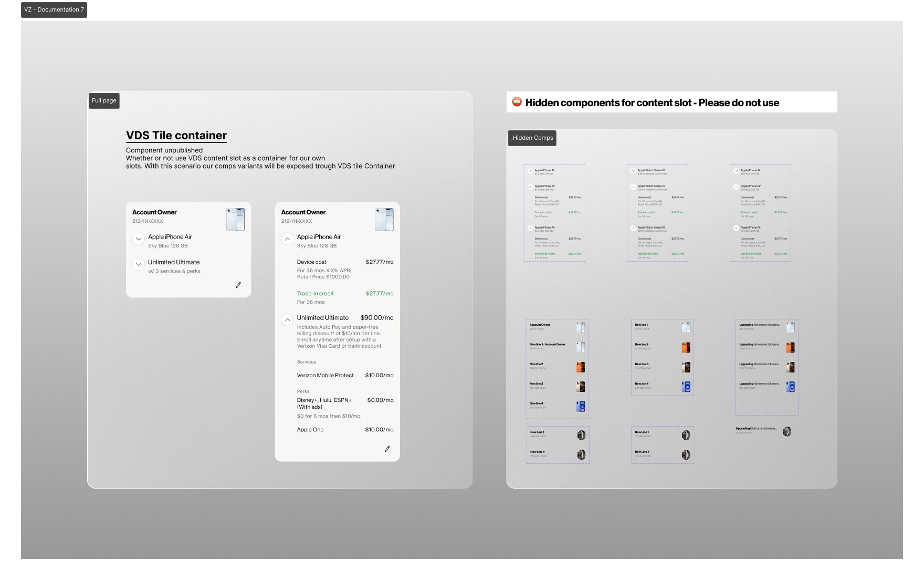Screen dimensions: 924x580
Task: Click the green Trade-in credit text
Action: pos(316,293)
